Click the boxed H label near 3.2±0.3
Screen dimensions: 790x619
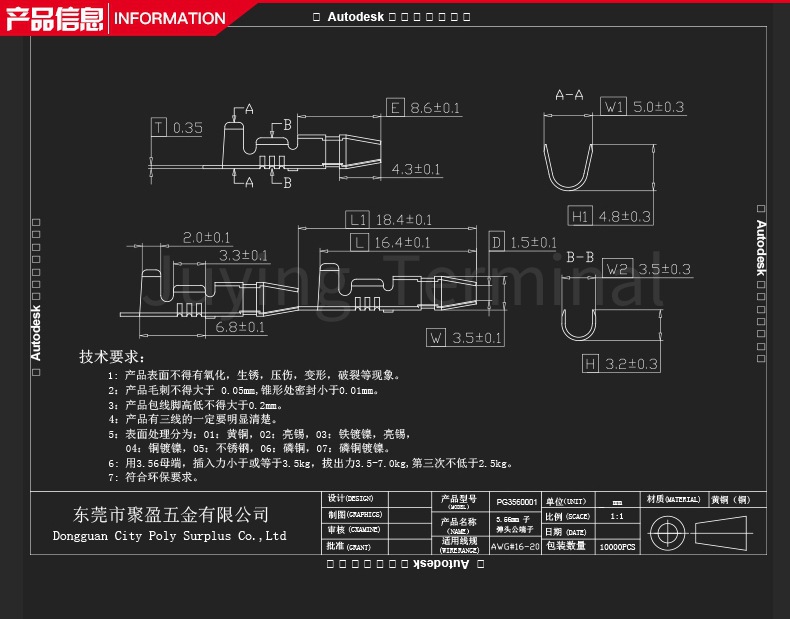point(590,363)
